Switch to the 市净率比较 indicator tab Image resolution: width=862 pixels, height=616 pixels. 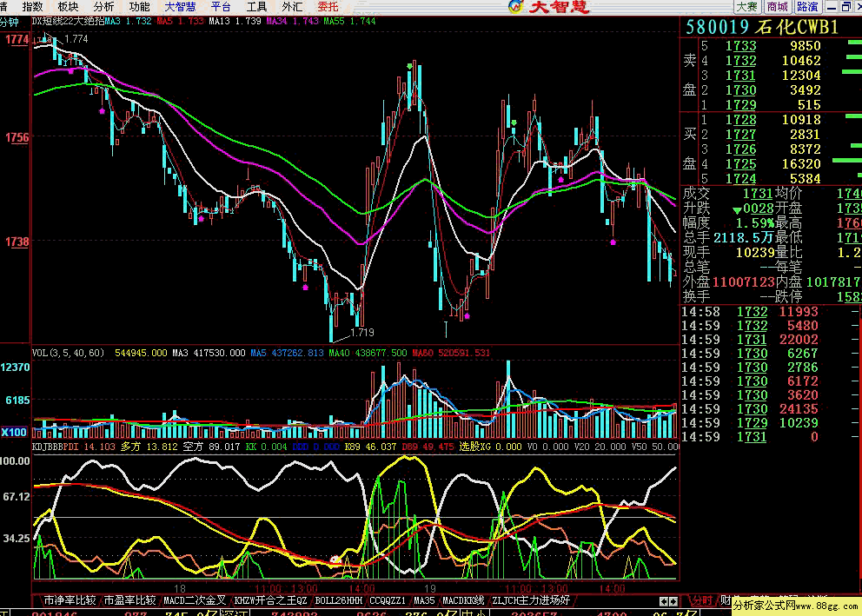click(x=70, y=600)
